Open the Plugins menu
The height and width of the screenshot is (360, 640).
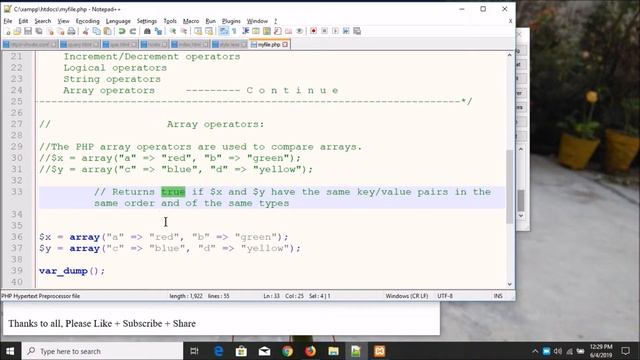coord(231,21)
